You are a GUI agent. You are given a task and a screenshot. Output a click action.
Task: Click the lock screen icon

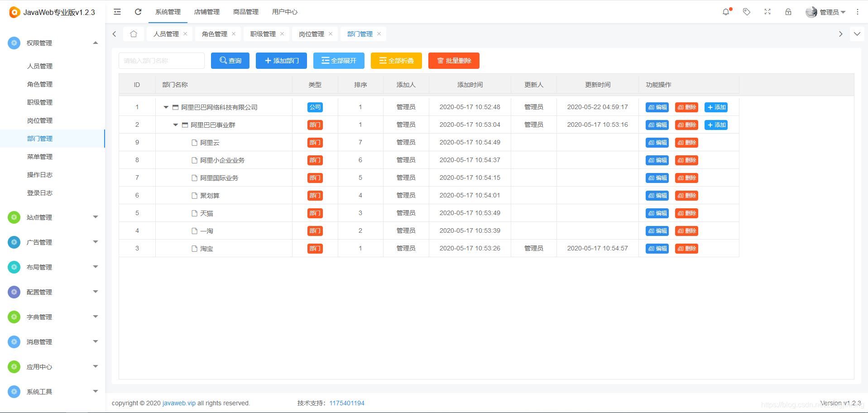pyautogui.click(x=788, y=12)
